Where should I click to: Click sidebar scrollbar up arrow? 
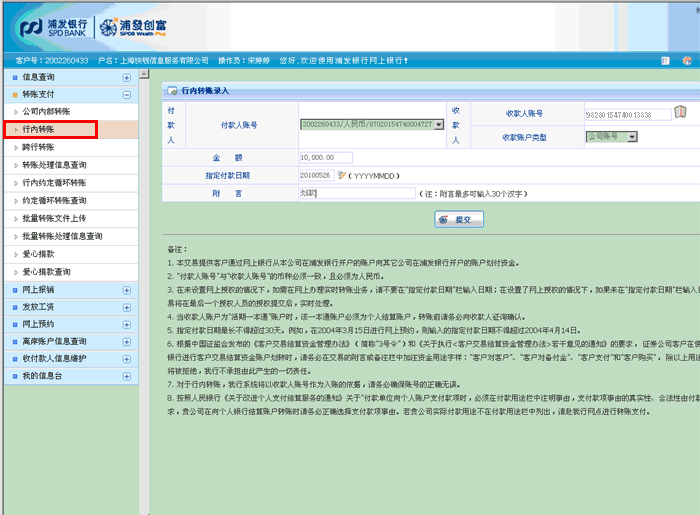144,74
